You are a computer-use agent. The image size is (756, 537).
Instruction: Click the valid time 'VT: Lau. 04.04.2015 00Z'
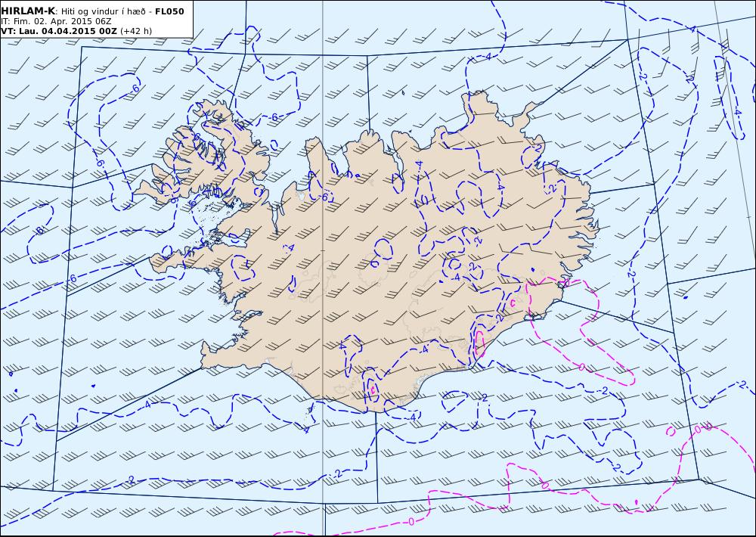coord(59,31)
